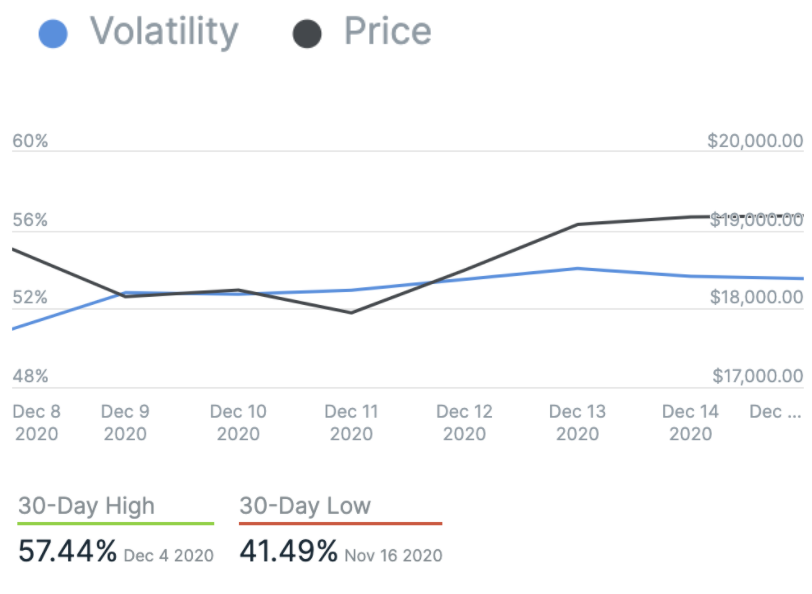Click the Dec 13 2020 date label
This screenshot has height=594, width=812.
(x=577, y=422)
